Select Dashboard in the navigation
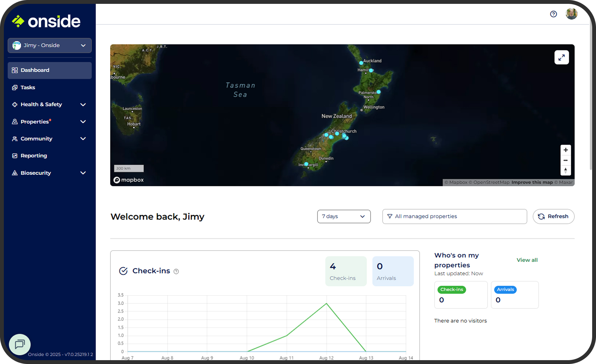596x364 pixels. tap(35, 70)
